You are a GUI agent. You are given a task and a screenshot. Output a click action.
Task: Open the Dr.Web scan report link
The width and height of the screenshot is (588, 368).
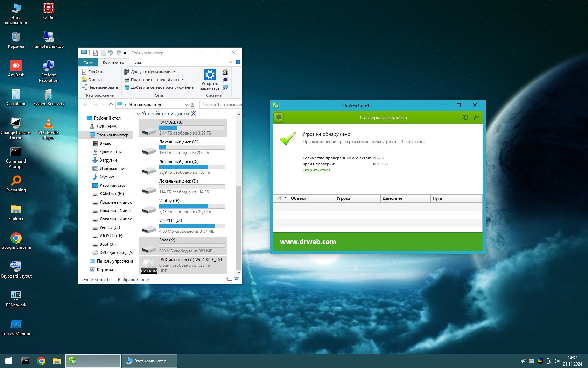pyautogui.click(x=316, y=170)
